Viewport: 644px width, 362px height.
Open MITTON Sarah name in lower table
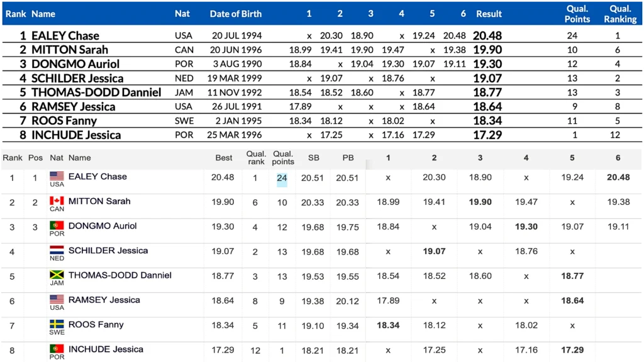99,201
